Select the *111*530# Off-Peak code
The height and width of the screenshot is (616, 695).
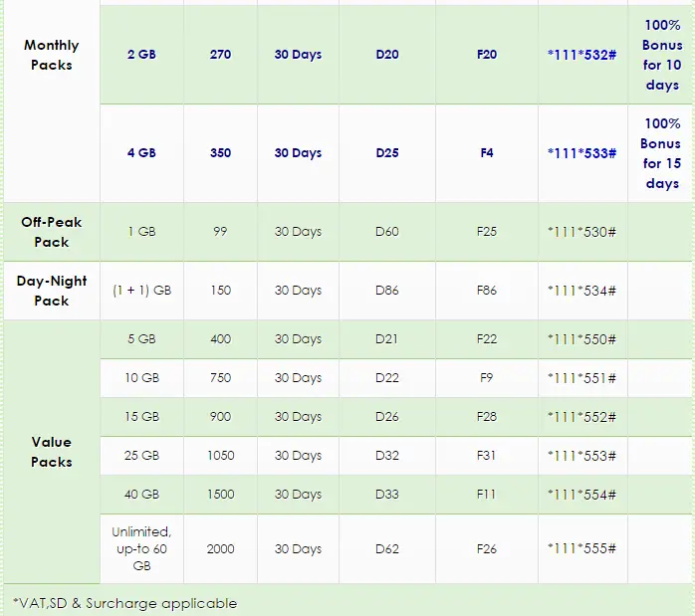pos(581,232)
